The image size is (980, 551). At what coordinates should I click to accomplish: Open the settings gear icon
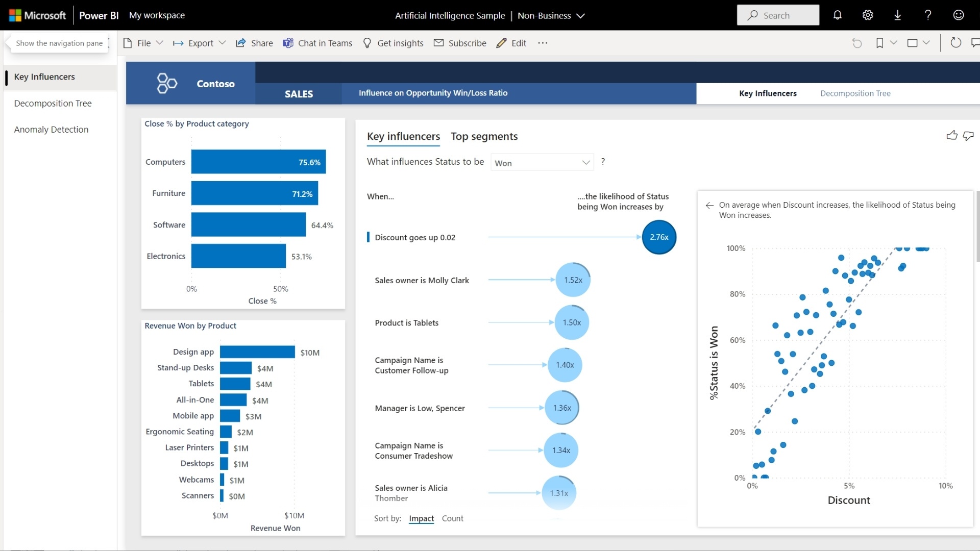tap(868, 15)
